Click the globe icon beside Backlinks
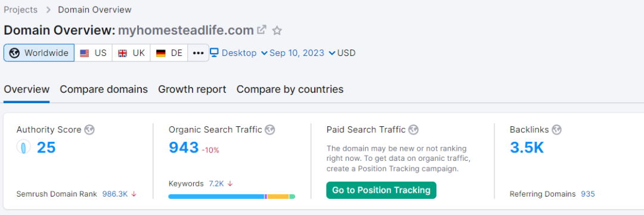The height and width of the screenshot is (215, 644). pyautogui.click(x=556, y=130)
